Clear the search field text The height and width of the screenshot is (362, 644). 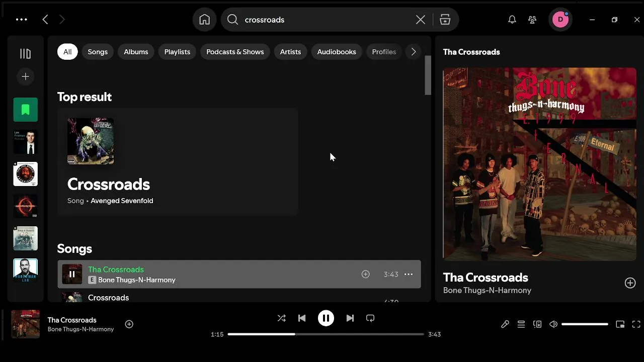coord(421,20)
